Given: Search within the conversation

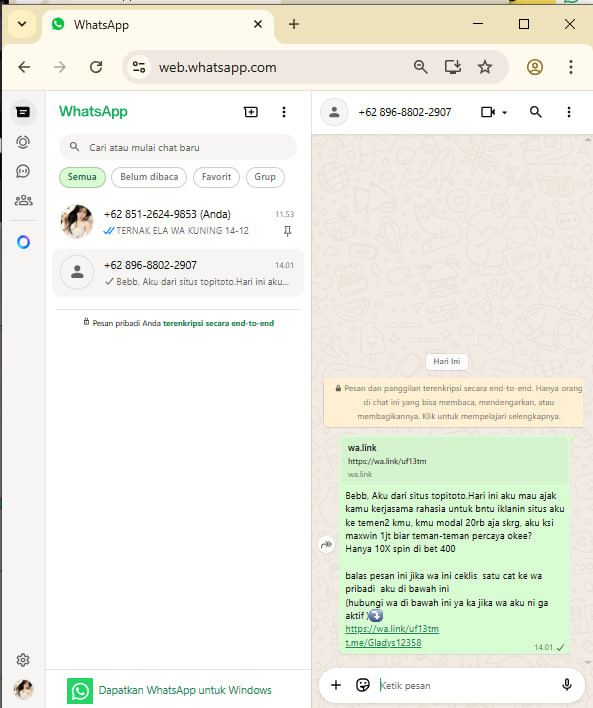Looking at the screenshot, I should [536, 112].
